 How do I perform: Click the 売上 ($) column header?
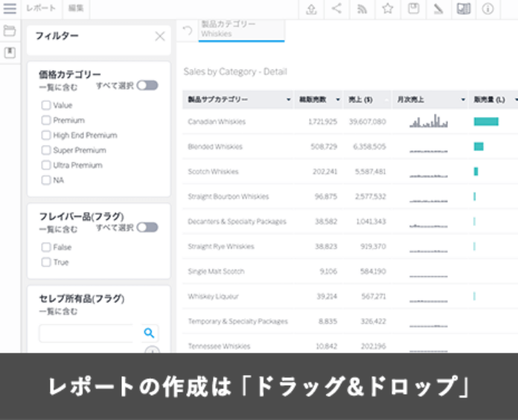coord(367,100)
